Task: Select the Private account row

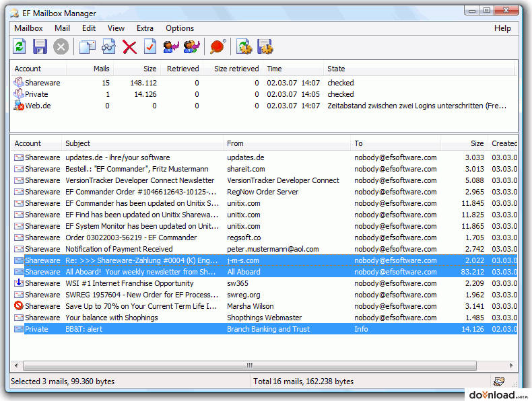Action: click(x=264, y=94)
